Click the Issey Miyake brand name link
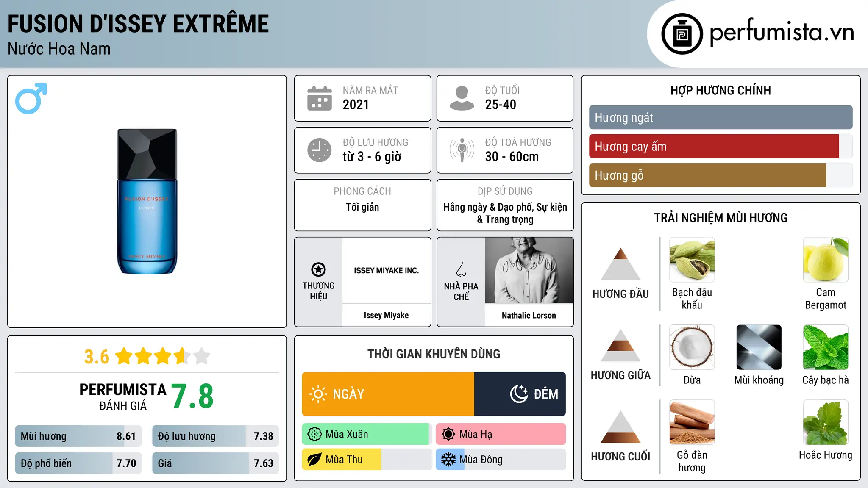This screenshot has width=868, height=488. pos(386,315)
